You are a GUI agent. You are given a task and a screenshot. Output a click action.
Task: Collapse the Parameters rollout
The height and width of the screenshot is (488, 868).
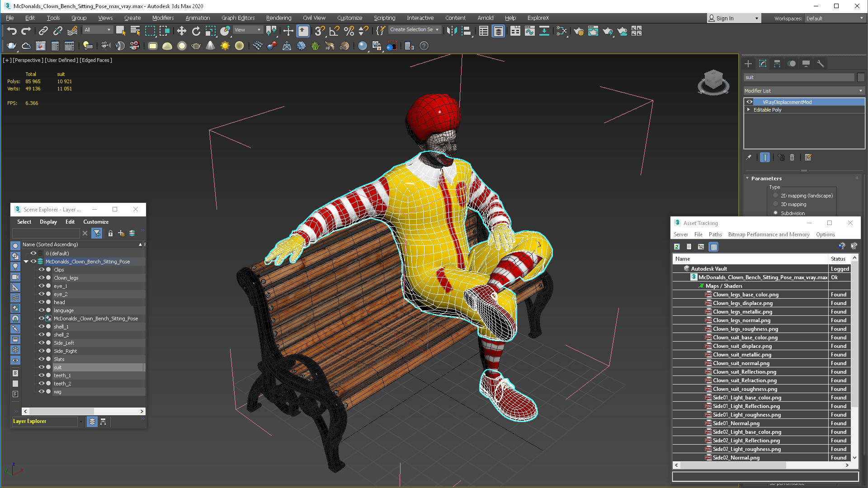(747, 178)
